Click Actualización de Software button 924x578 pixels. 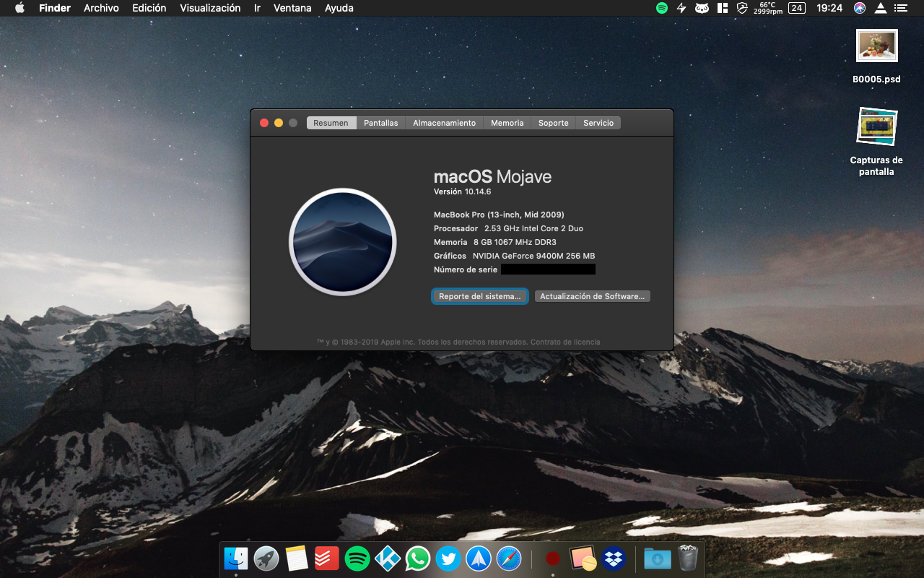(x=593, y=296)
